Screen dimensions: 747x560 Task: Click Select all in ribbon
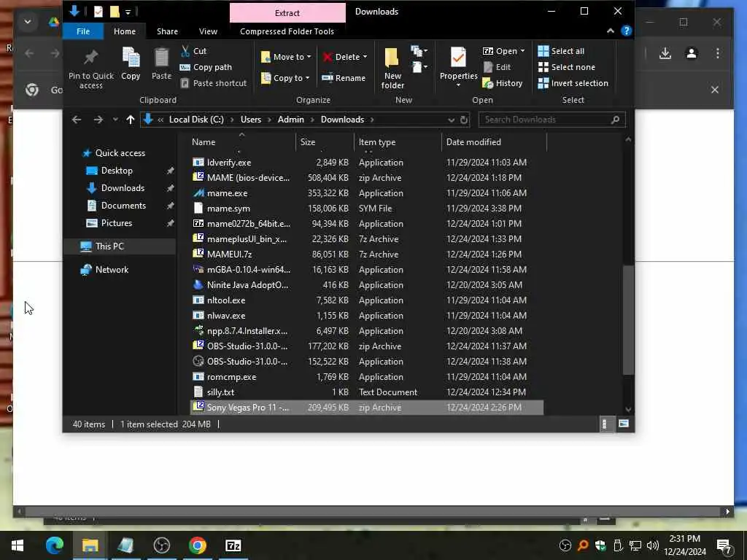point(561,51)
